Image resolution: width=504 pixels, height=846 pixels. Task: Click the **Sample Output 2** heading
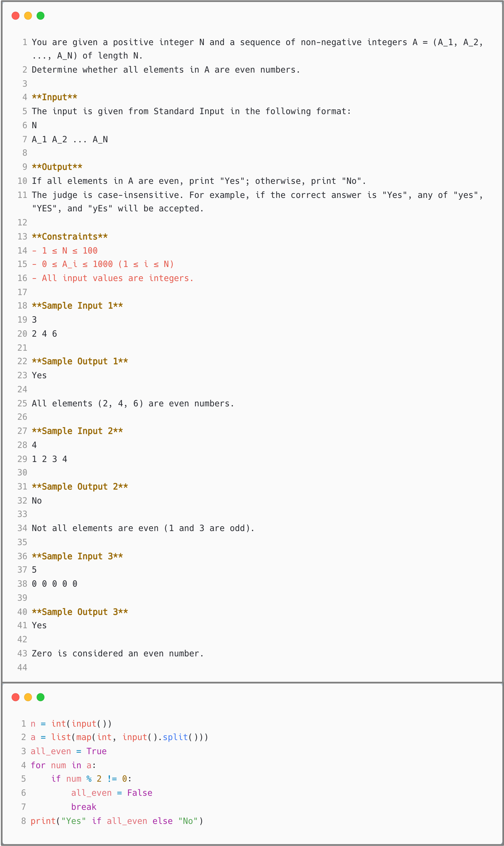(x=80, y=487)
